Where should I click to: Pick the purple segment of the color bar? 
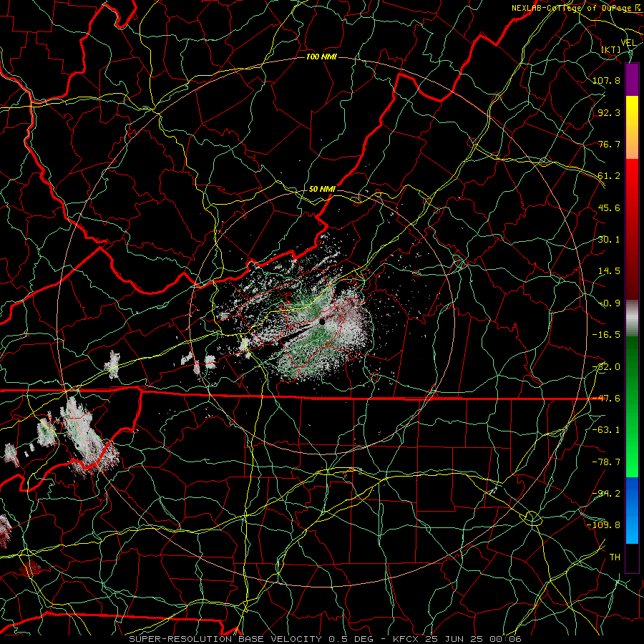coord(632,80)
